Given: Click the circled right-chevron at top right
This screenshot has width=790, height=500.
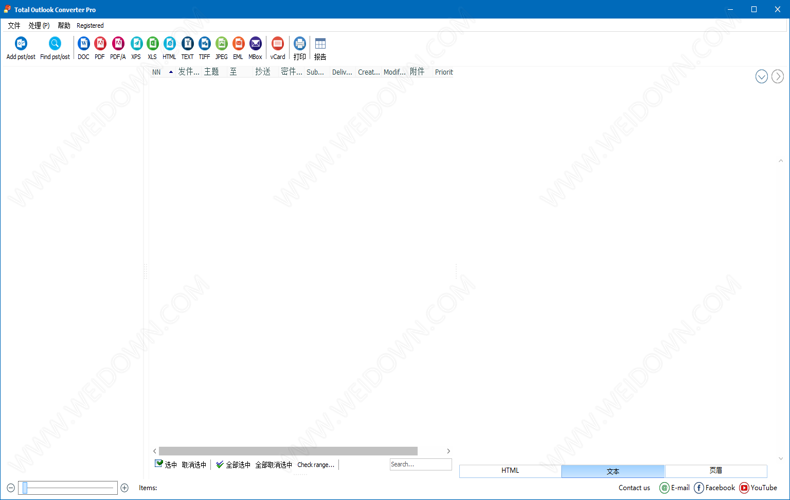Looking at the screenshot, I should pos(777,77).
